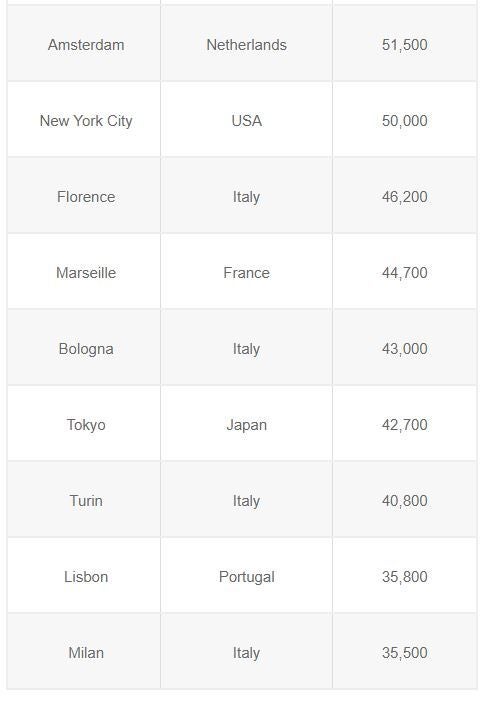This screenshot has height=706, width=490.
Task: Select the 46,200 value cell
Action: [x=405, y=195]
